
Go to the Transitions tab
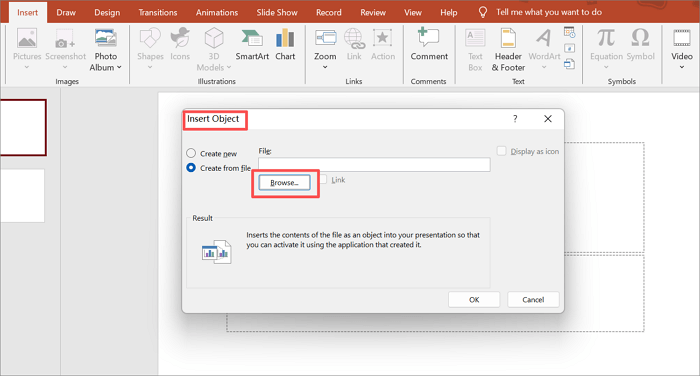158,13
